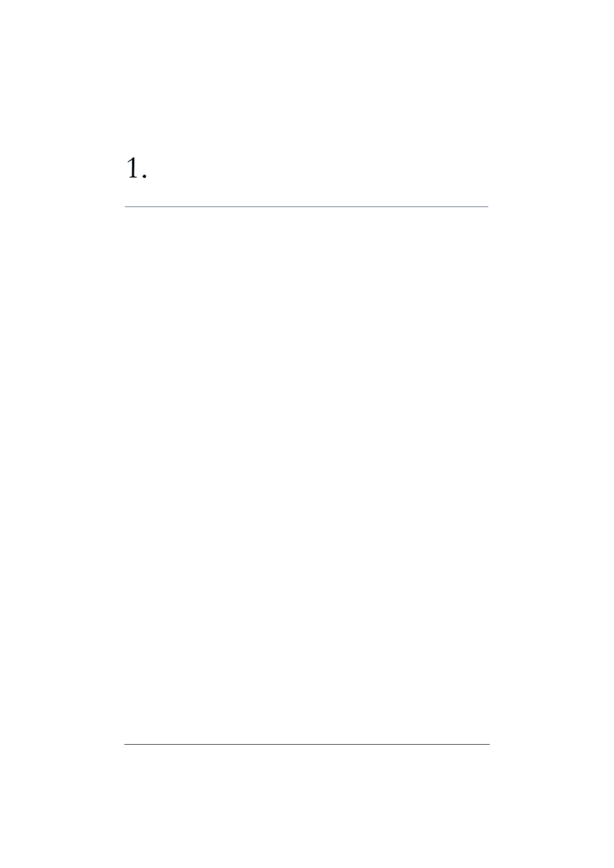Click the blank area between the two rules
The width and height of the screenshot is (614, 868).
coord(306,475)
